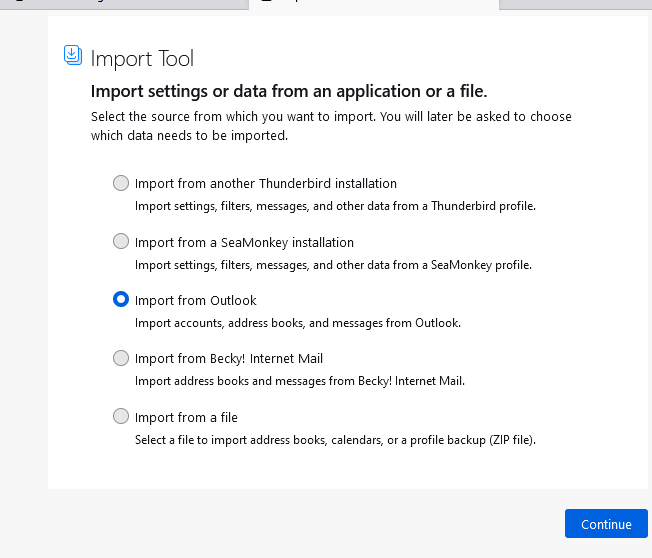Click the Thunderbird profile description text

(x=335, y=206)
